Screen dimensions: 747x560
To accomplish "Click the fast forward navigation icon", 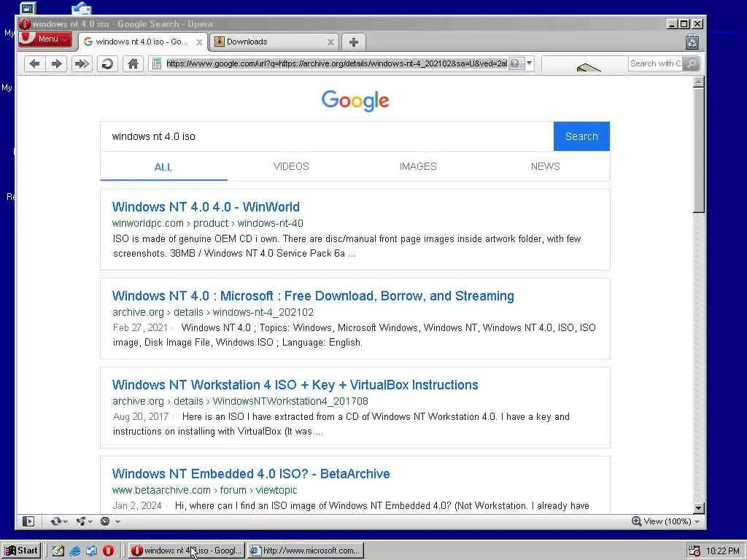I will pyautogui.click(x=82, y=63).
